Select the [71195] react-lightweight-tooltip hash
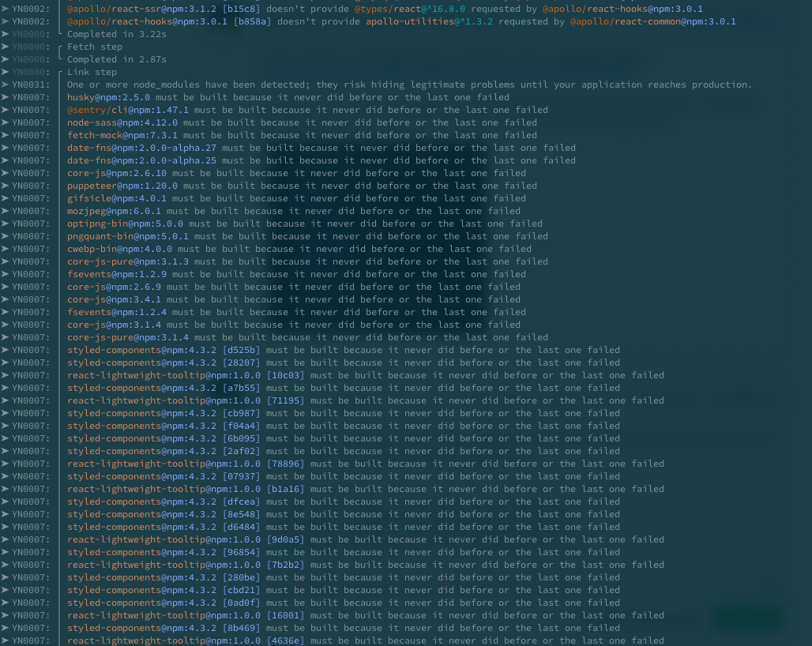This screenshot has height=646, width=812. [285, 400]
